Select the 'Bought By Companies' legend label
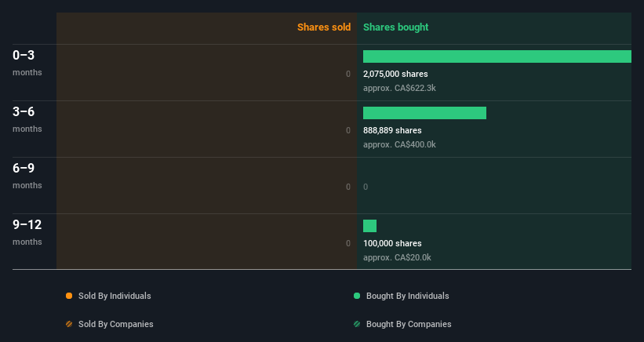The width and height of the screenshot is (644, 342). (x=409, y=324)
